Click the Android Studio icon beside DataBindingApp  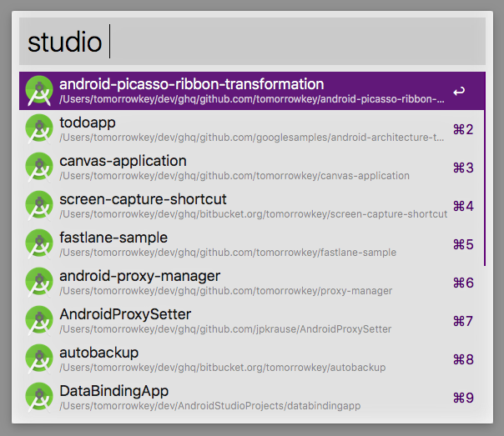tap(38, 398)
